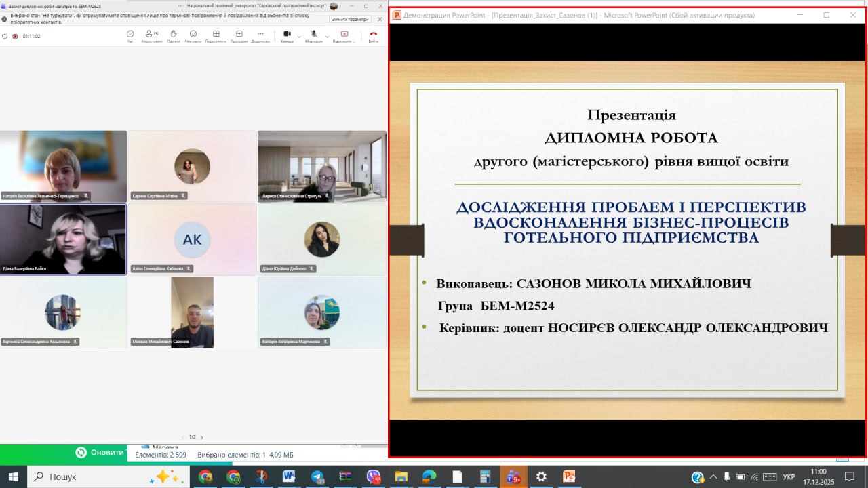Screen dimensions: 868x488
Task: Click the red recording indicator
Action: pos(15,36)
